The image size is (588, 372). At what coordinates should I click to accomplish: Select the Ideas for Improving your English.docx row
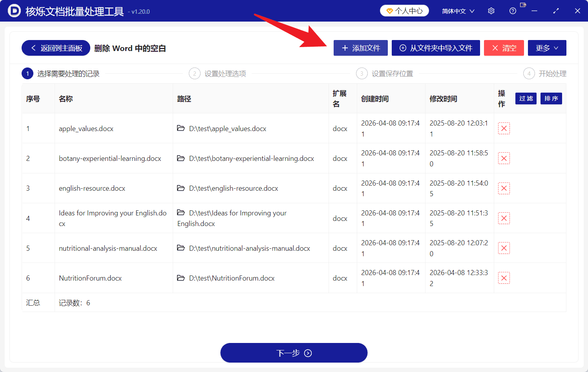coord(113,218)
